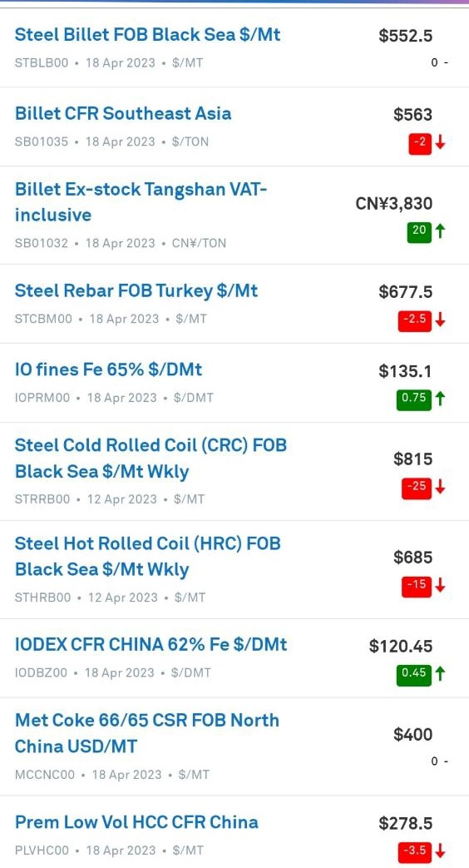Click the green 20 change badge
The width and height of the screenshot is (469, 868).
coord(419,231)
